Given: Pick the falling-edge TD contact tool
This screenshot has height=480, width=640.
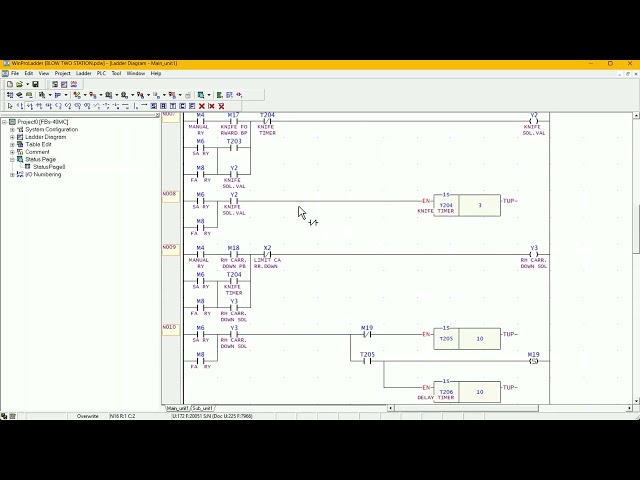Looking at the screenshot, I should [49, 106].
